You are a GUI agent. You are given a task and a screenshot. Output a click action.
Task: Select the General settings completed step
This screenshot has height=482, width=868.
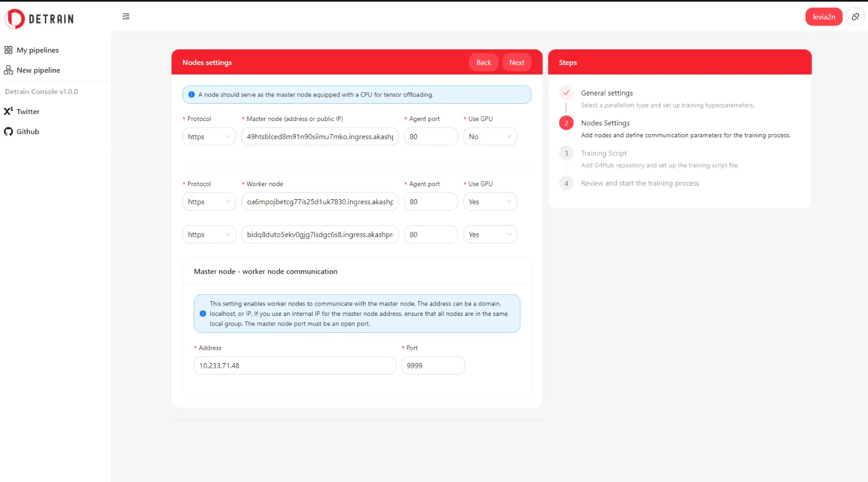click(x=606, y=93)
